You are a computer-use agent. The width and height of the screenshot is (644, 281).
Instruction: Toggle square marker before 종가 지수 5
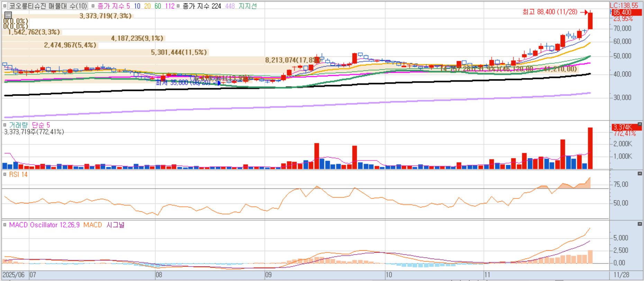pyautogui.click(x=93, y=6)
